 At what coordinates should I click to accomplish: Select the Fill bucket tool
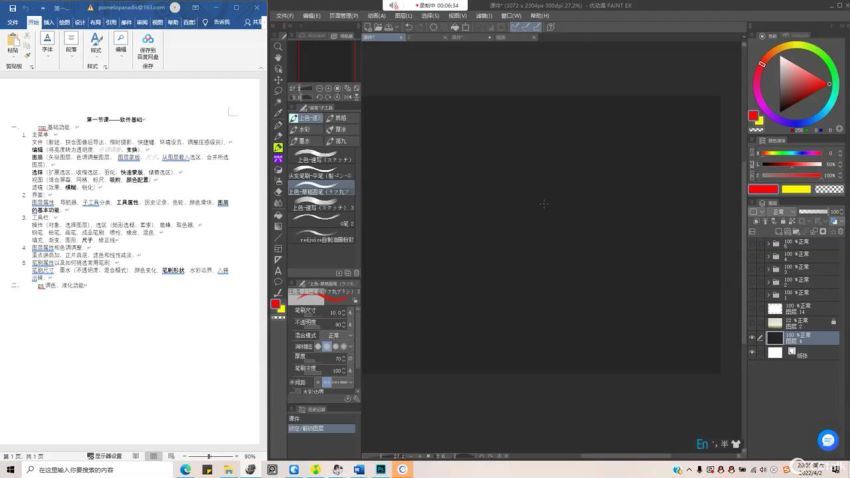click(278, 215)
